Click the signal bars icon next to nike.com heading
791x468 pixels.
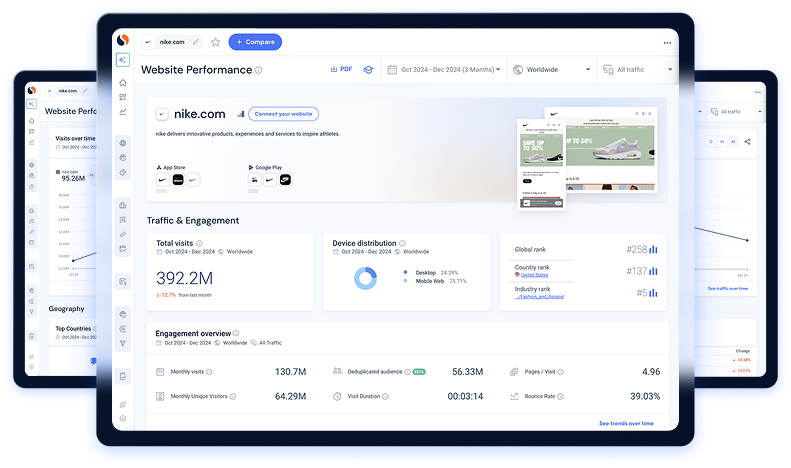(241, 114)
